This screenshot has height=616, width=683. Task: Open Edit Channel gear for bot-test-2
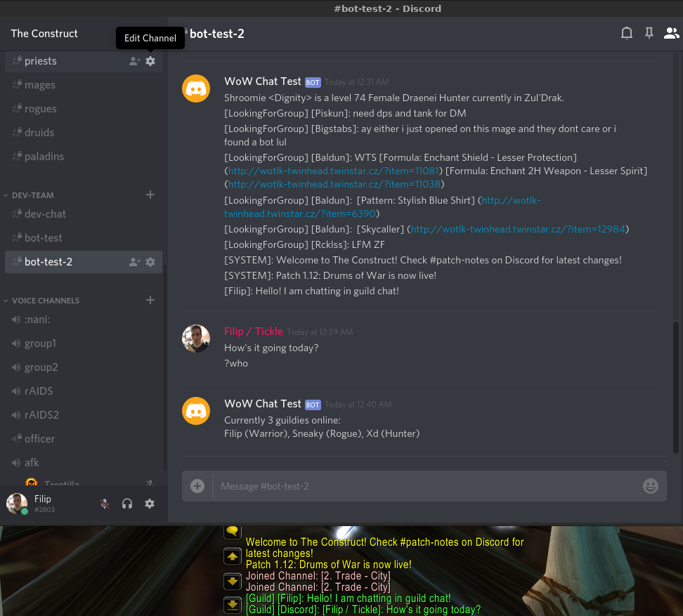pyautogui.click(x=150, y=261)
